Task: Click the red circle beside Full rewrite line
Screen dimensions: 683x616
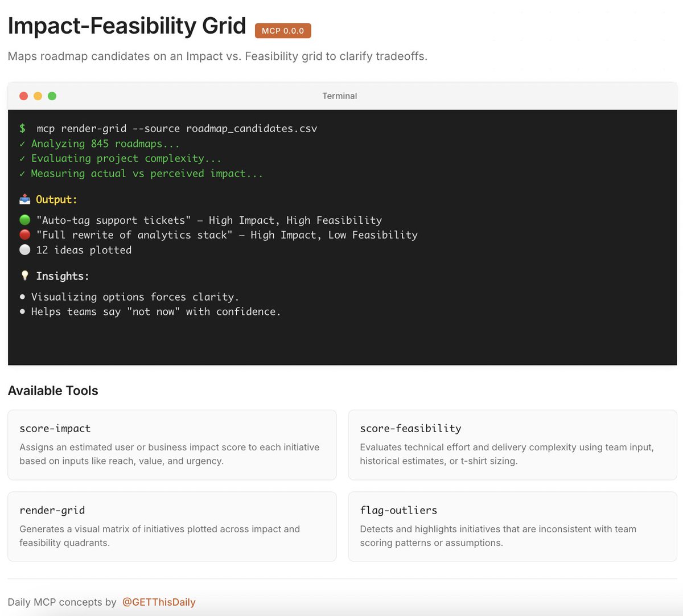Action: (24, 235)
